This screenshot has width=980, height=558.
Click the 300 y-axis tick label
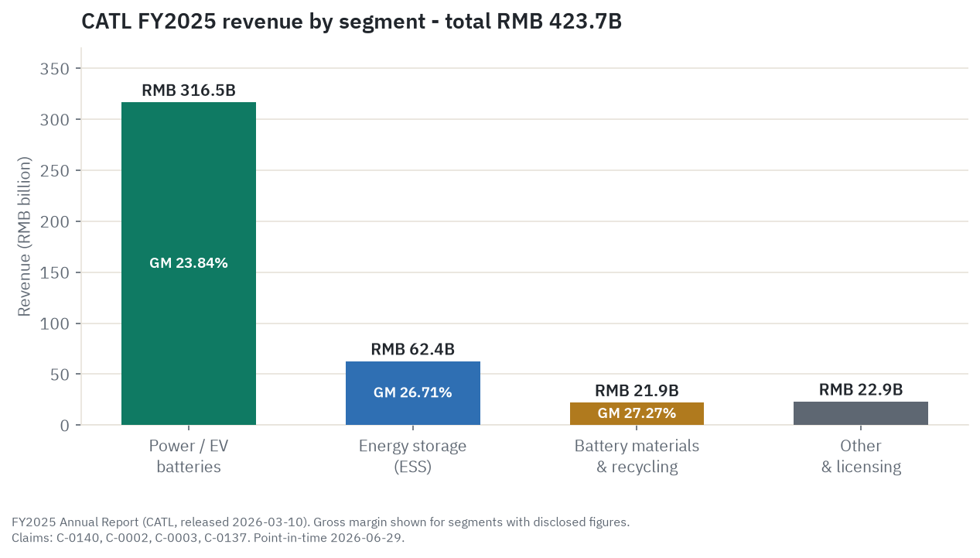click(55, 120)
